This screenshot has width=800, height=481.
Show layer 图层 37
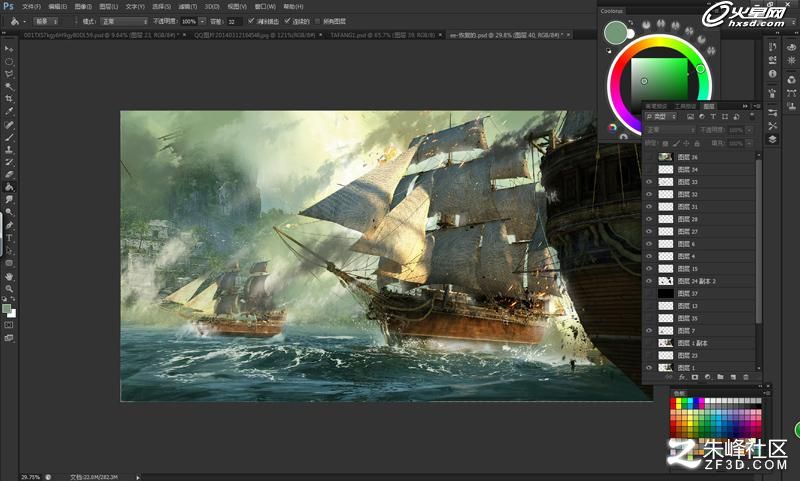coord(648,293)
